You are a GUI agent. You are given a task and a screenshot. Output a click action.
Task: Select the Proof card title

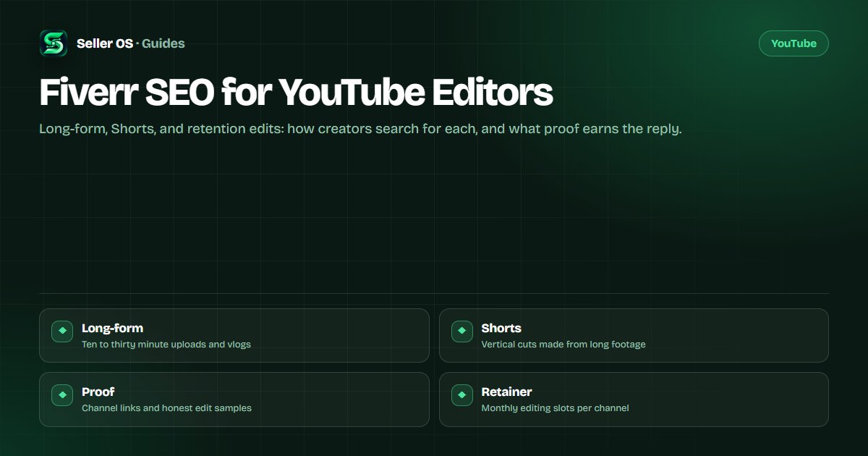click(98, 392)
